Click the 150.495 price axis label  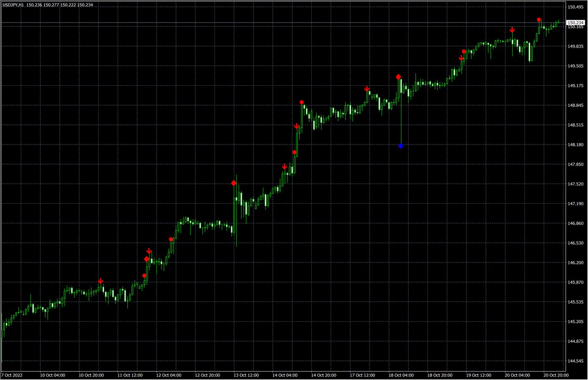coord(575,7)
